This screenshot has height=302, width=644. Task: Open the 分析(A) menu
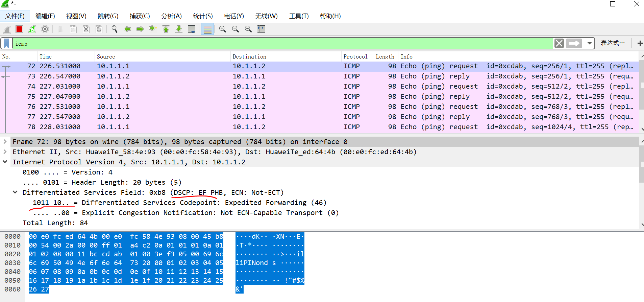tap(172, 16)
